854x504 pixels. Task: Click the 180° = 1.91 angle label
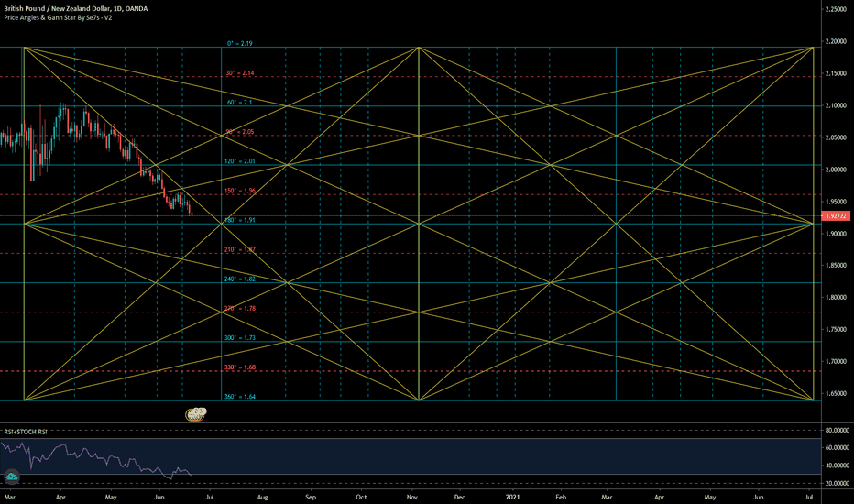240,220
